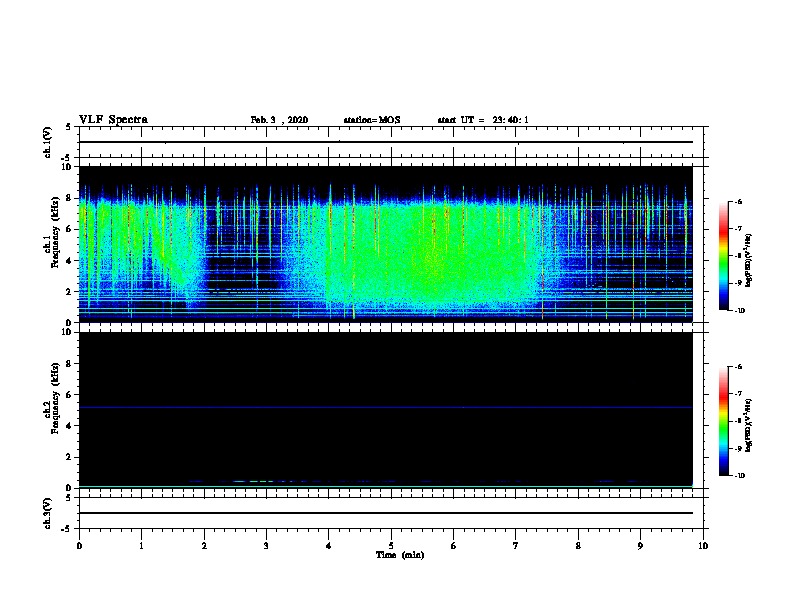Screen dimensions: 792x612
Task: Click the ch.2 color bar unit label
Action: [x=749, y=425]
